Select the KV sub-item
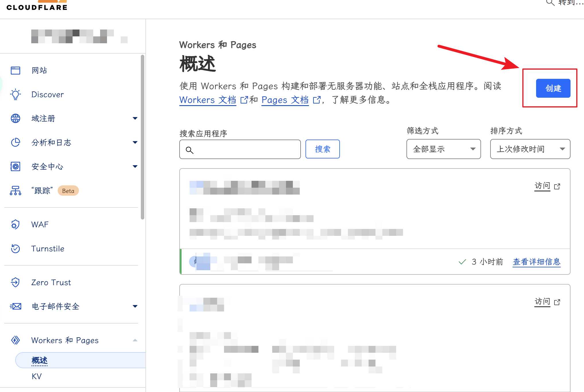584x392 pixels. click(x=37, y=376)
